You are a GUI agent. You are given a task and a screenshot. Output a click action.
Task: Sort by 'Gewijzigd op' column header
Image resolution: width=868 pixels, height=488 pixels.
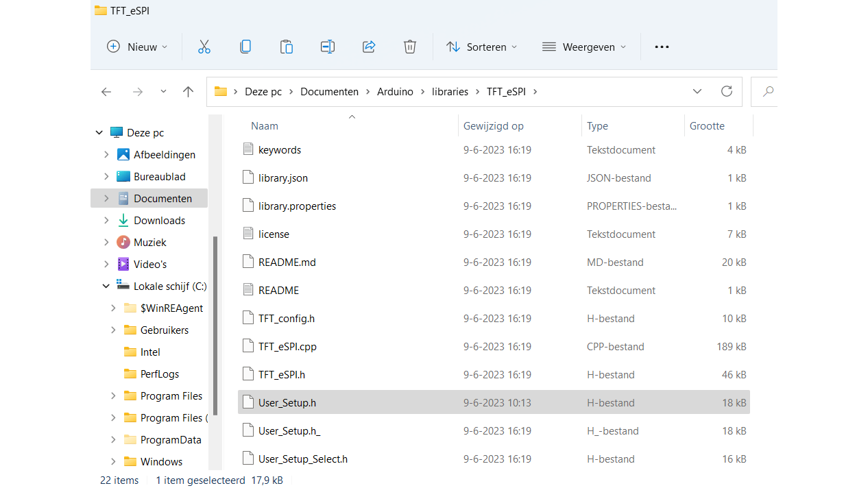point(494,126)
